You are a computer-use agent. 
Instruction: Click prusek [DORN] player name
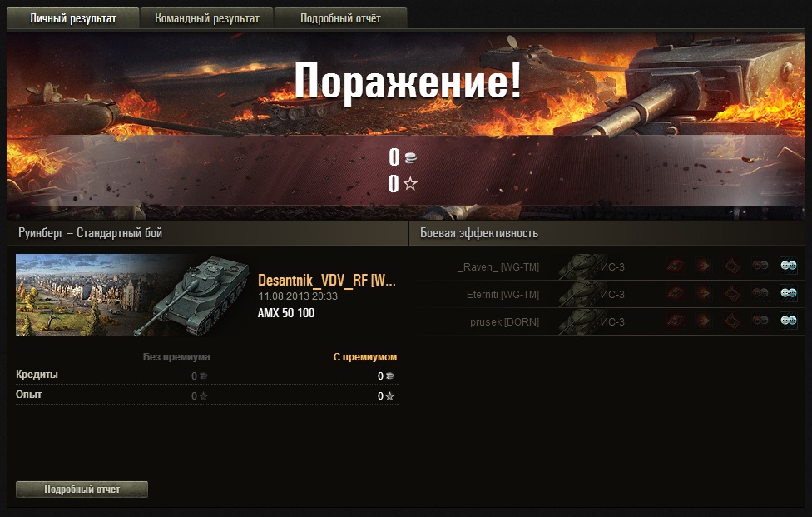pyautogui.click(x=504, y=321)
